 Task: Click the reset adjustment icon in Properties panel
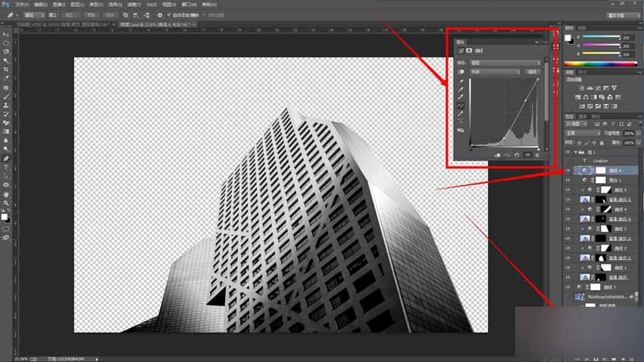517,155
